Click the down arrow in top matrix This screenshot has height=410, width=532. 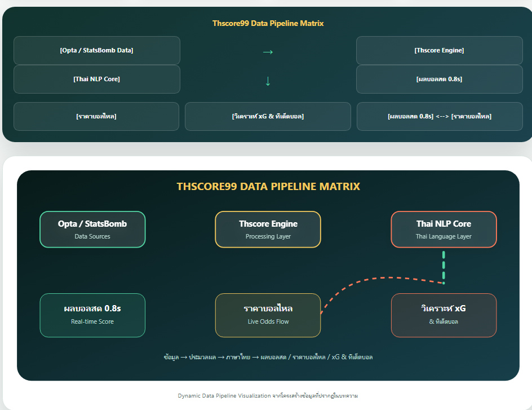268,81
